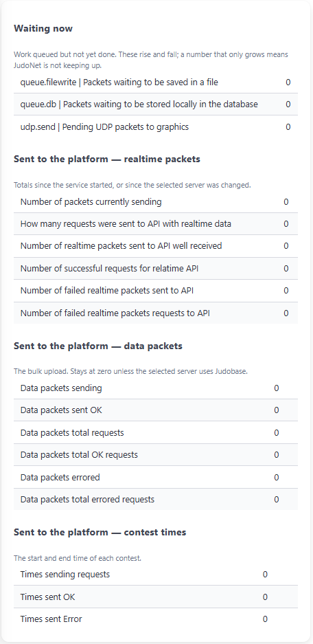Select 'Number of packets currently sending' row
The width and height of the screenshot is (313, 644).
[x=156, y=201]
